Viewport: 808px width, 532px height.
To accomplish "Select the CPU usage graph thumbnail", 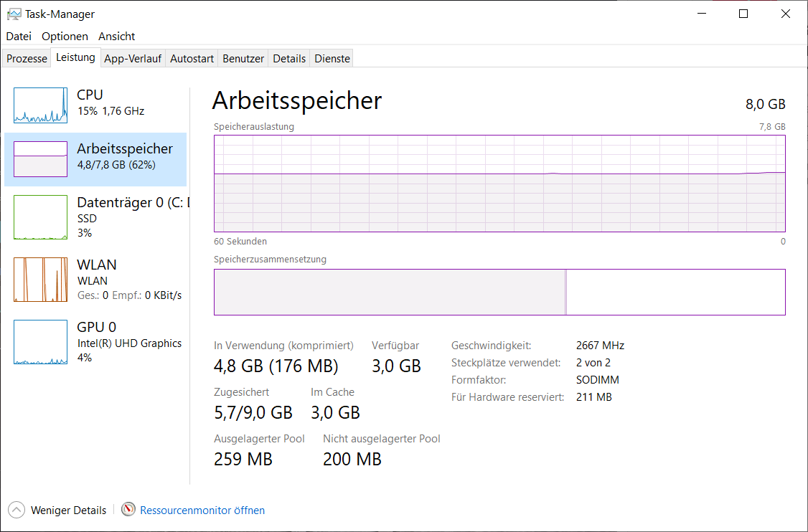I will coord(40,105).
